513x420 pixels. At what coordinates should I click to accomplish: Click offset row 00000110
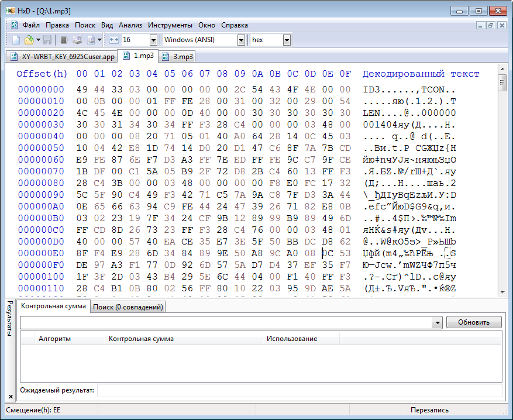click(41, 288)
